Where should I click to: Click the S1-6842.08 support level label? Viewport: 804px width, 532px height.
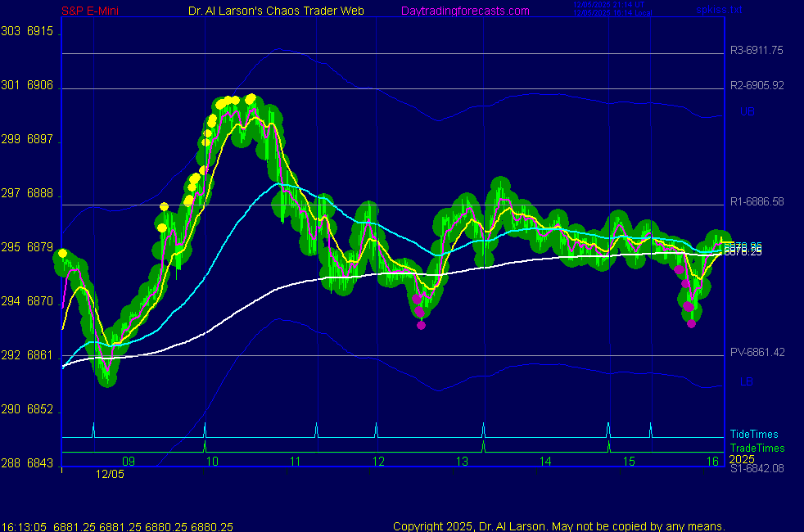click(x=757, y=468)
